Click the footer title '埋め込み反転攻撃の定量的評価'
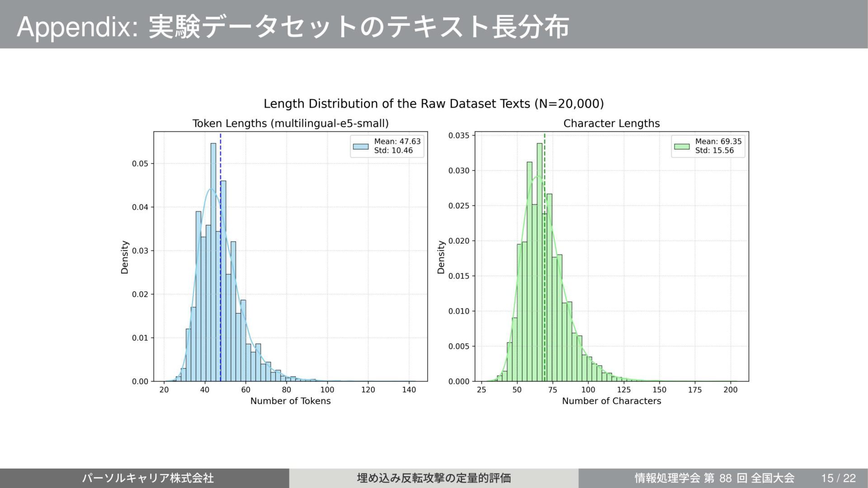868x488 pixels. [x=434, y=478]
